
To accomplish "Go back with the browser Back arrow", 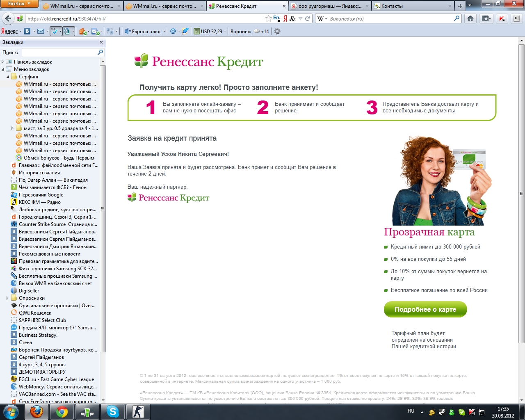I will coord(8,18).
